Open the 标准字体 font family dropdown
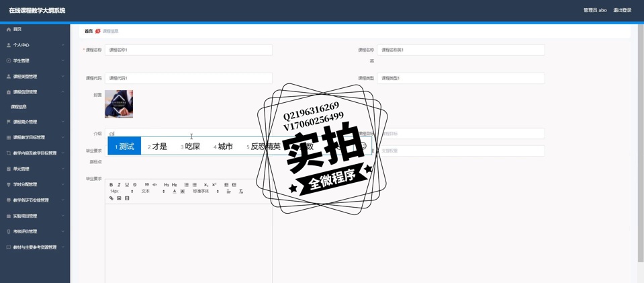Image resolution: width=644 pixels, height=283 pixels. click(x=205, y=192)
